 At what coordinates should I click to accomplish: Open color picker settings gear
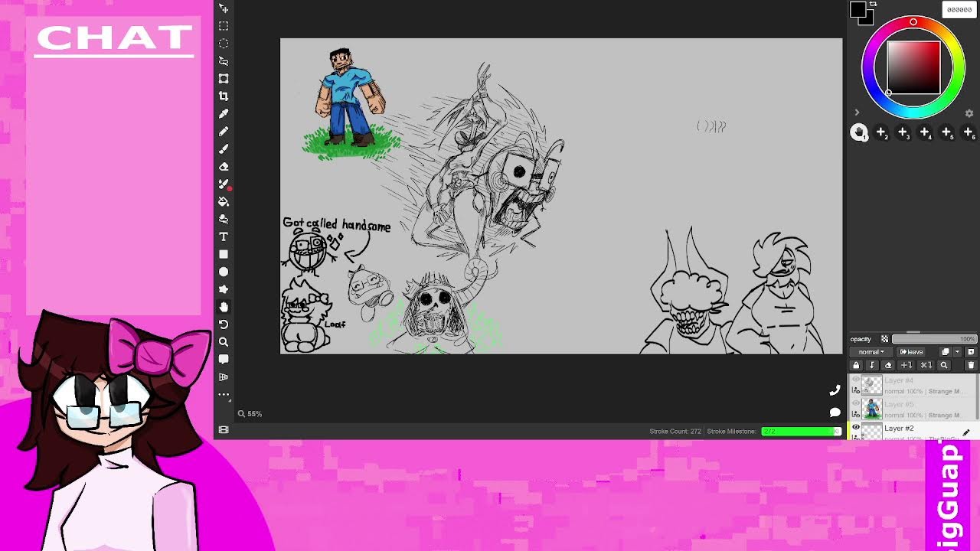(969, 113)
